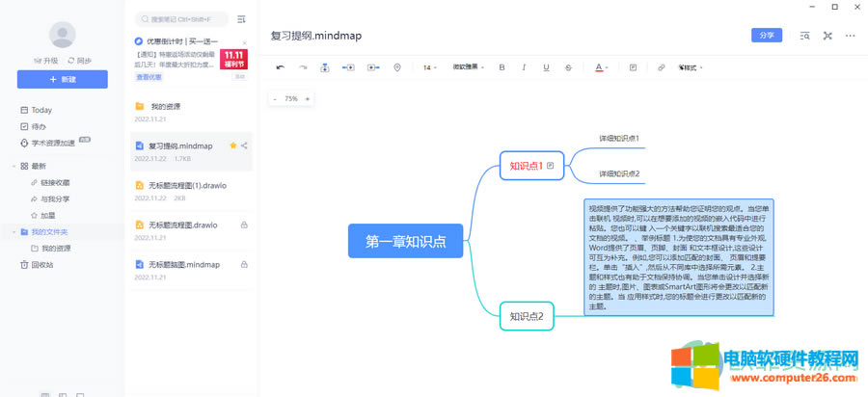Open the sort options beside search box
Viewport: 868px width, 397px height.
point(241,19)
